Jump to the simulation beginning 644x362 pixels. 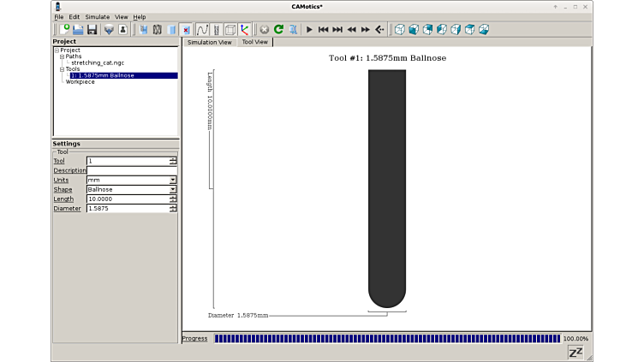[323, 29]
